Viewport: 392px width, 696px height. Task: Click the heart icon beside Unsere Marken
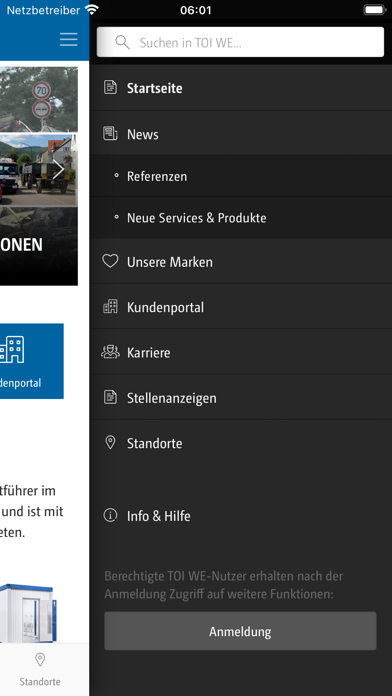tap(110, 261)
